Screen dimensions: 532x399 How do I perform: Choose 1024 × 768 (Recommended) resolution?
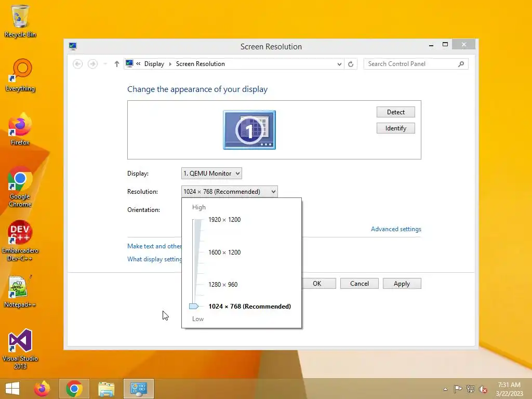click(250, 307)
